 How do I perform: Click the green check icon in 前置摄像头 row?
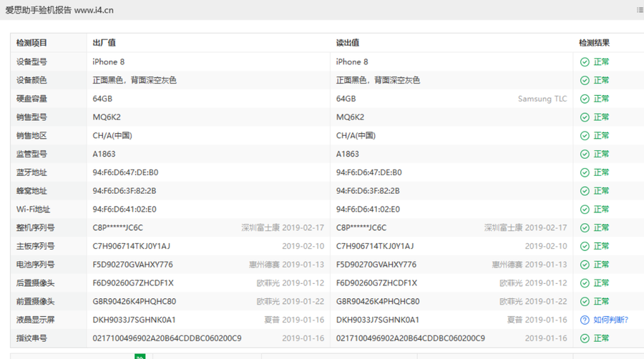[x=585, y=302]
